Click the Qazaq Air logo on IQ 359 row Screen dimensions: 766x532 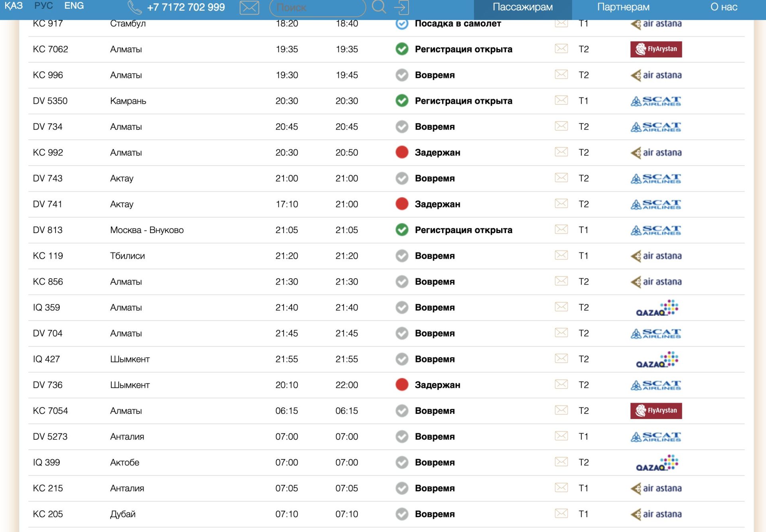click(657, 308)
